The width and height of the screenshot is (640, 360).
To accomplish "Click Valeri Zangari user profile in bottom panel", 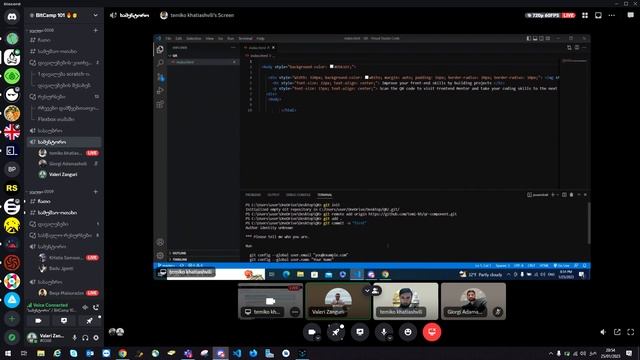I will point(46,338).
